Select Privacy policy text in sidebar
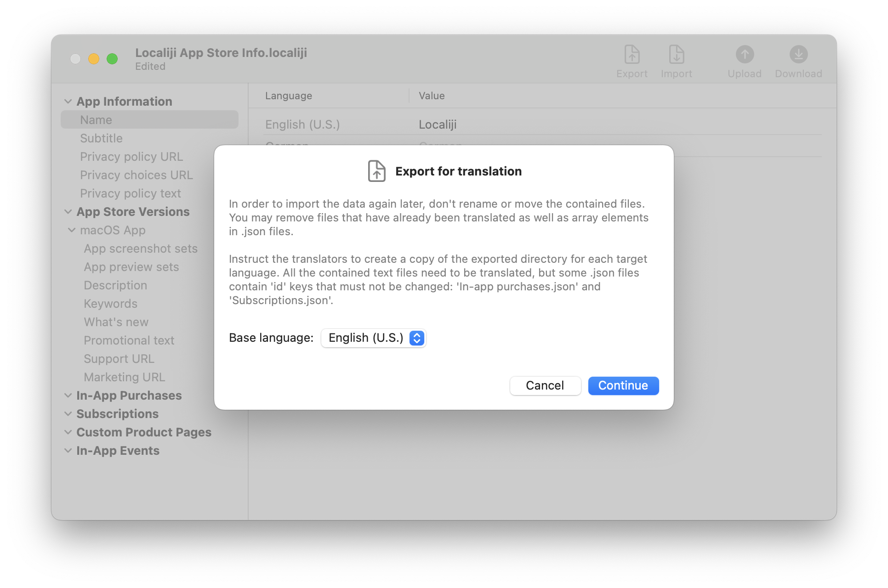Image resolution: width=888 pixels, height=588 pixels. 131,193
